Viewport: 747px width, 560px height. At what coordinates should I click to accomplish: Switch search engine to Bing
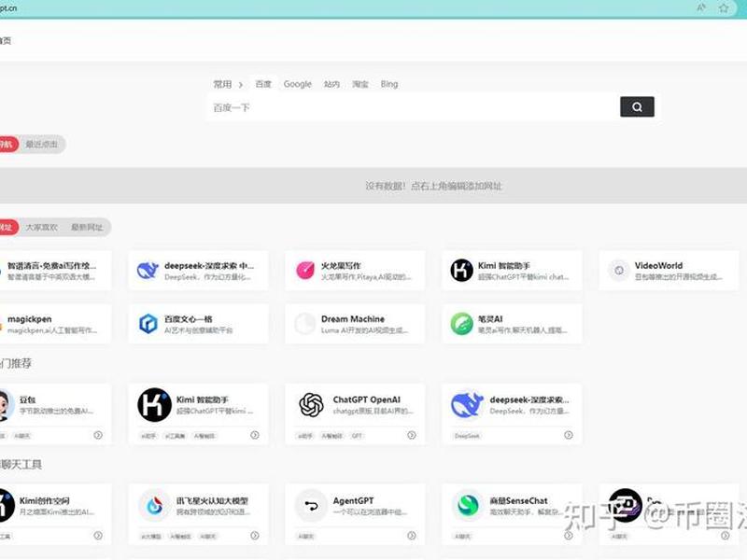389,84
